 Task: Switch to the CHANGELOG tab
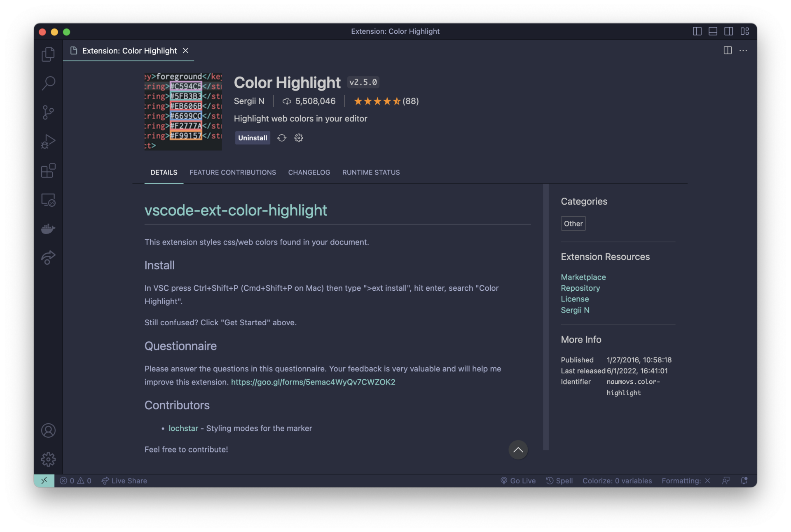click(x=309, y=173)
